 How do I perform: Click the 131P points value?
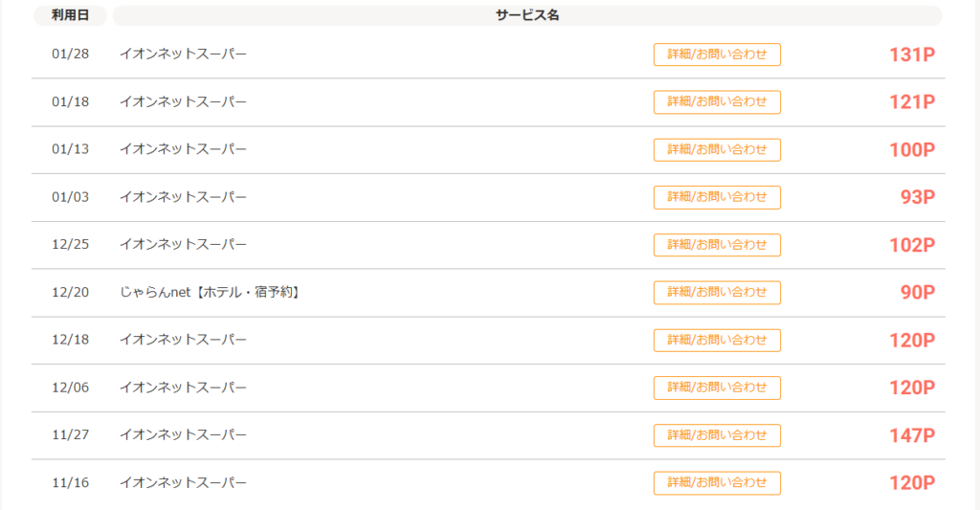[911, 55]
